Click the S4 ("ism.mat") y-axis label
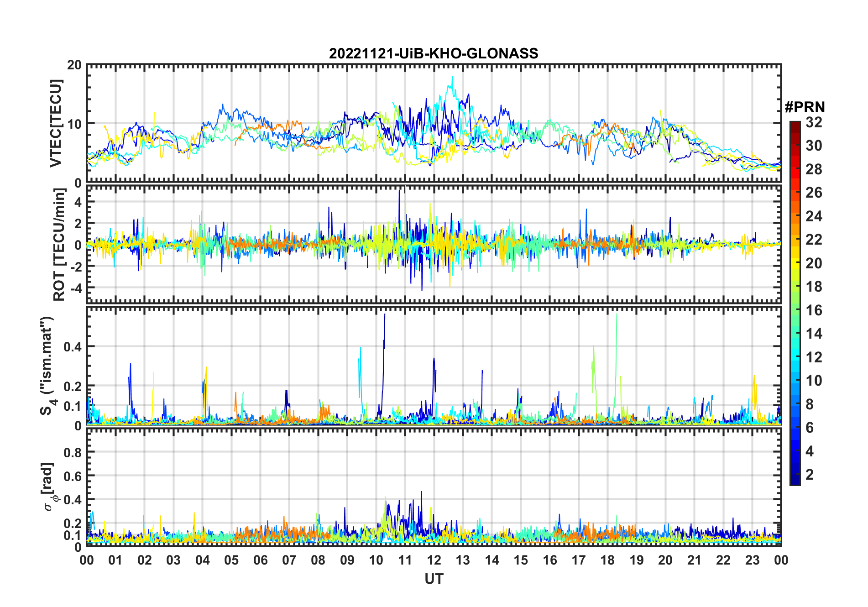Screen dimensions: 868x607 [x=47, y=366]
